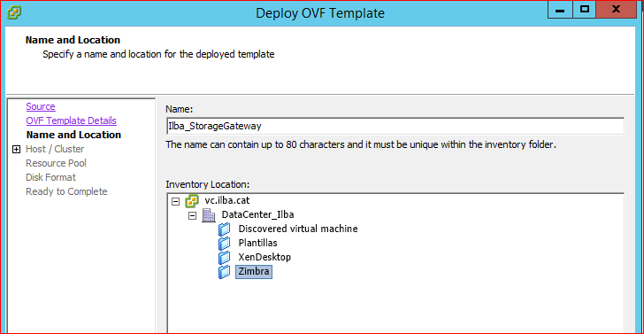
Task: Click the Disk Format step label
Action: [x=51, y=177]
